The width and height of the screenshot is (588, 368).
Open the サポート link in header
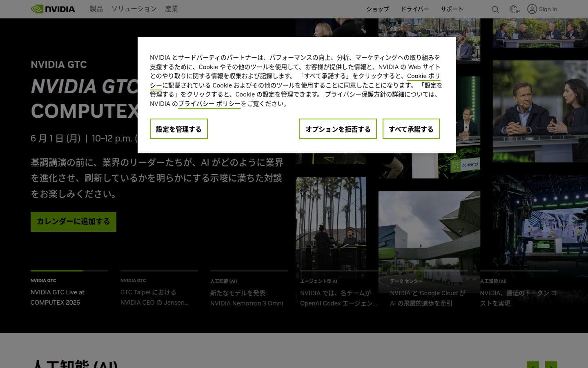coord(452,9)
